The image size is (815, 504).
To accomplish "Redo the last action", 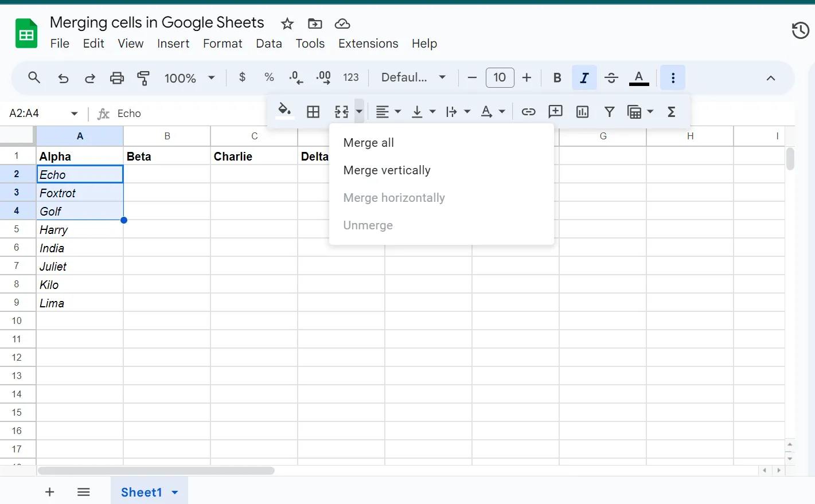I will coord(90,78).
